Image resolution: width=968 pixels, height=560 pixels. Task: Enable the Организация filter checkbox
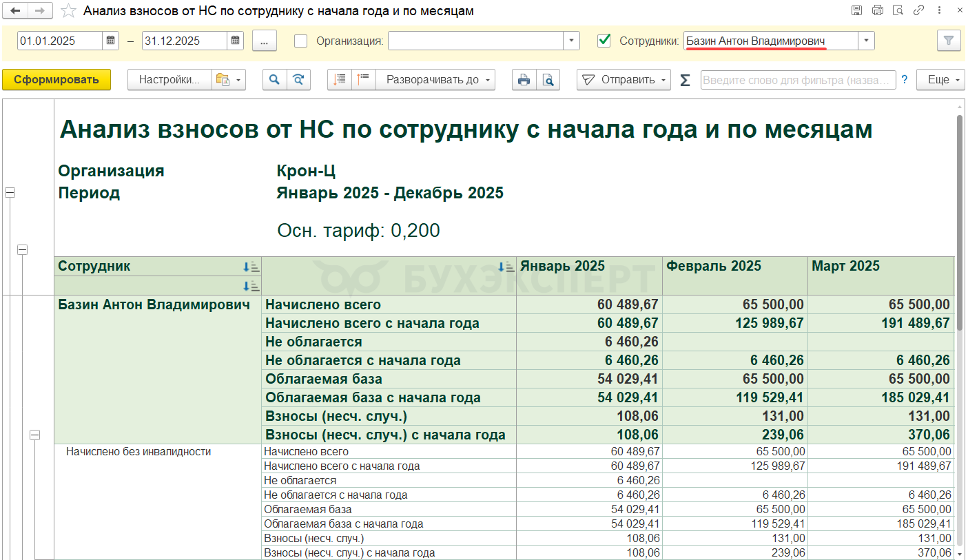click(x=300, y=41)
